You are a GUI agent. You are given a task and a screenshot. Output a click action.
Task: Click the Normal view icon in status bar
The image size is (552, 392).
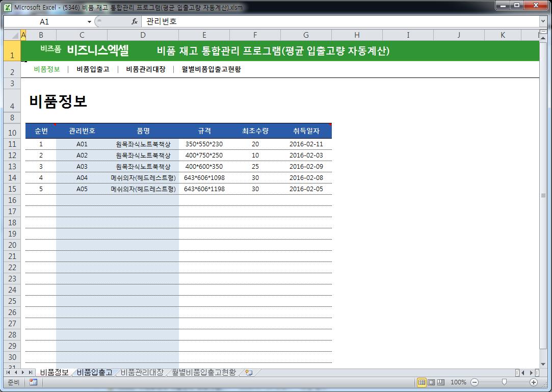pyautogui.click(x=422, y=382)
